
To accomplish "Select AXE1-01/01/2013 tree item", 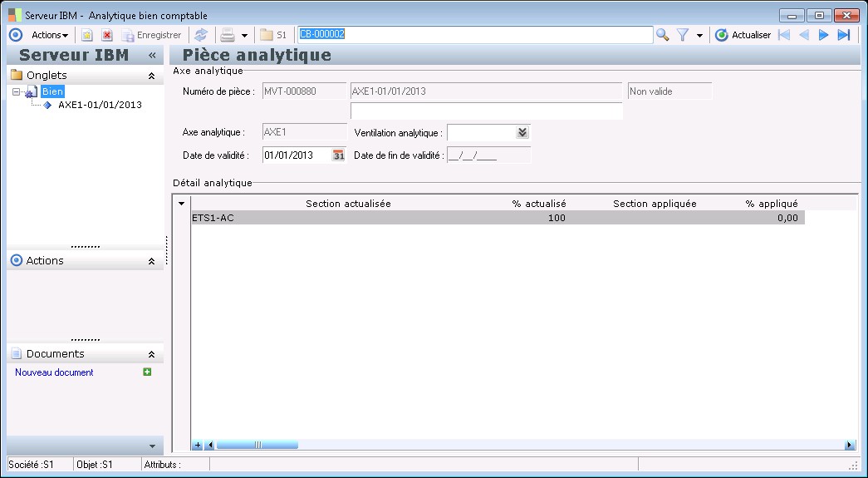I will pyautogui.click(x=101, y=105).
